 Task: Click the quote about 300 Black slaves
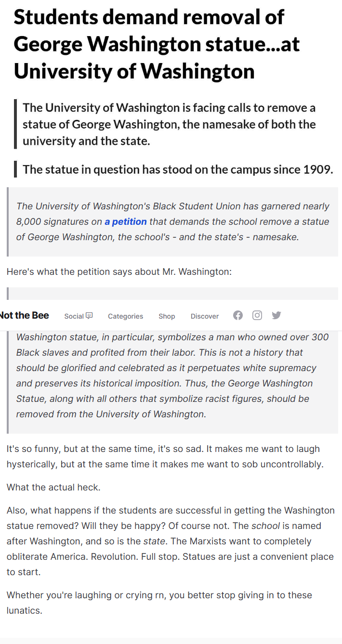pos(172,375)
